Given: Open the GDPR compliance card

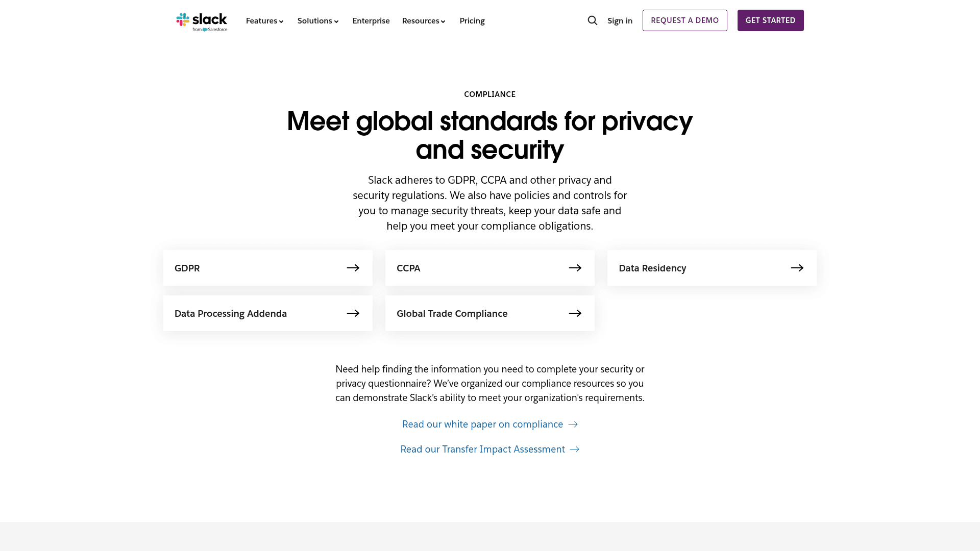Looking at the screenshot, I should (x=267, y=267).
